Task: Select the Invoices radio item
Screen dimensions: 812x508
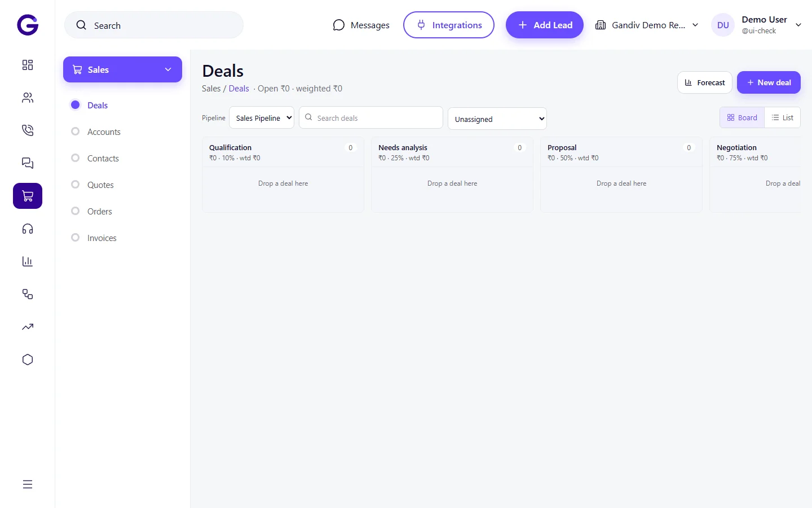Action: tap(75, 238)
